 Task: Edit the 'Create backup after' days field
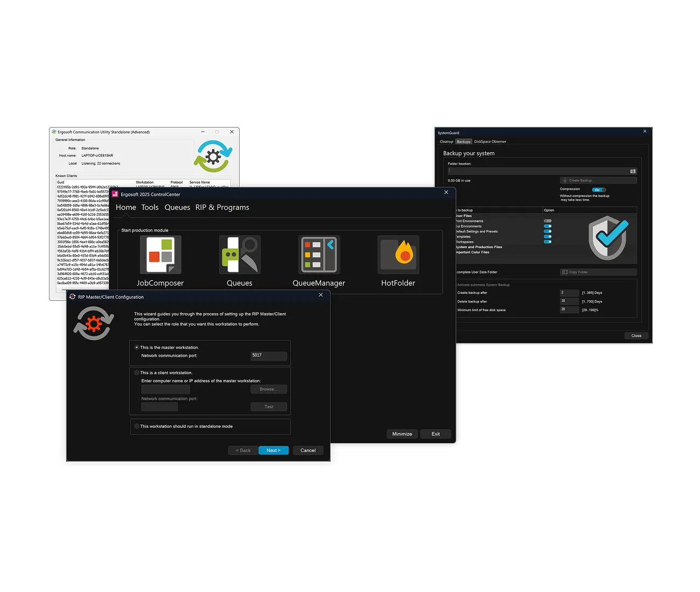pos(569,293)
